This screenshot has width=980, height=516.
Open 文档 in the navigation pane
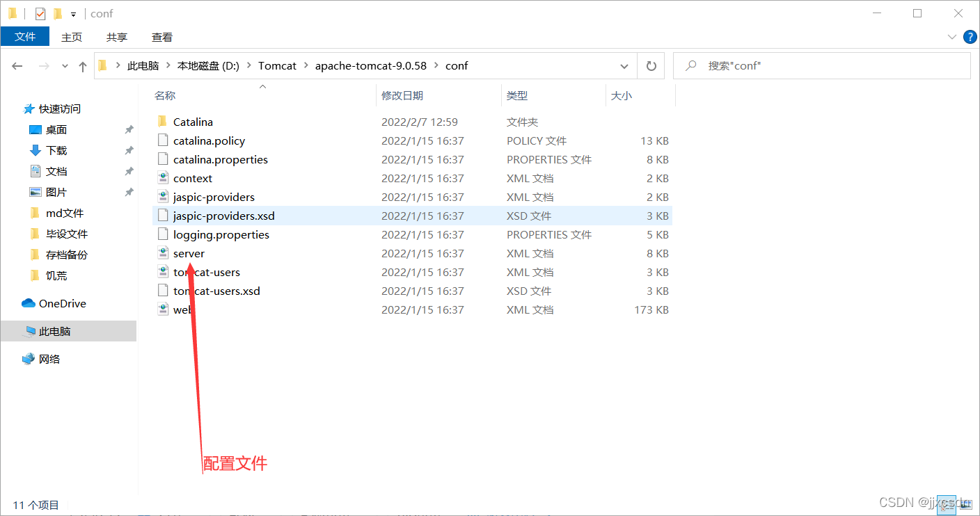[56, 171]
